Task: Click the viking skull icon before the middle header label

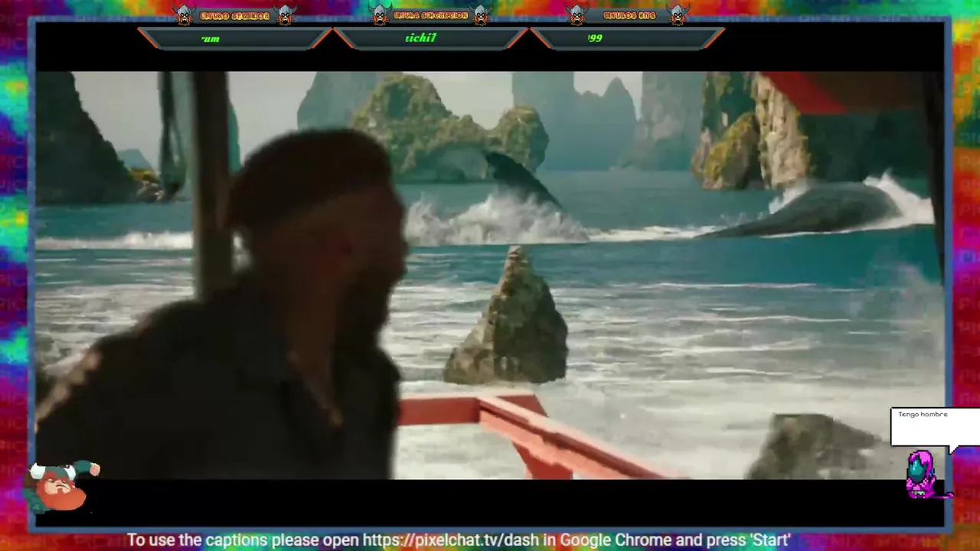Action: [380, 15]
